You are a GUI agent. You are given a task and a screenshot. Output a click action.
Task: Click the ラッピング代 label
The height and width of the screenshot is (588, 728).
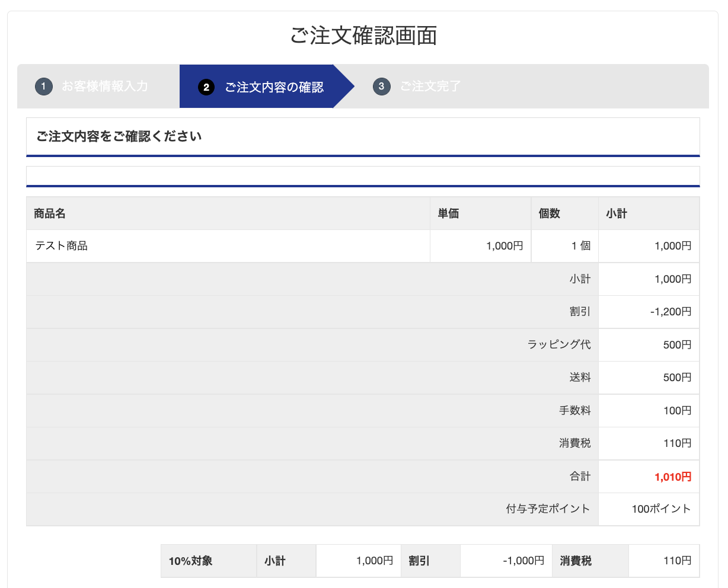click(558, 344)
